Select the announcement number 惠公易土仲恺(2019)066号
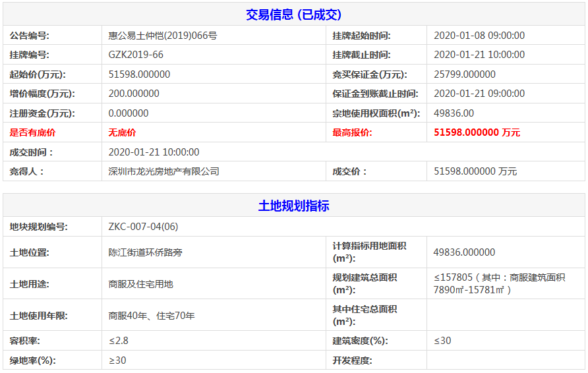Viewport: 588px width, 373px height. tap(162, 36)
